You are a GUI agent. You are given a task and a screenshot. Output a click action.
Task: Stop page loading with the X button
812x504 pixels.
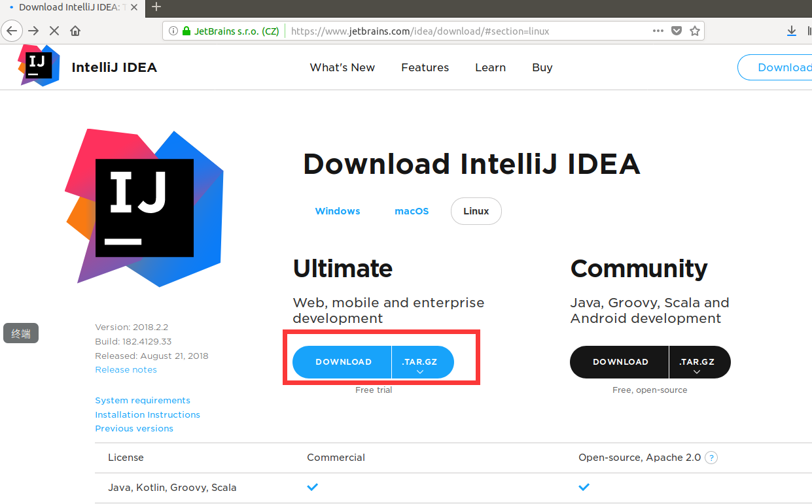(54, 31)
